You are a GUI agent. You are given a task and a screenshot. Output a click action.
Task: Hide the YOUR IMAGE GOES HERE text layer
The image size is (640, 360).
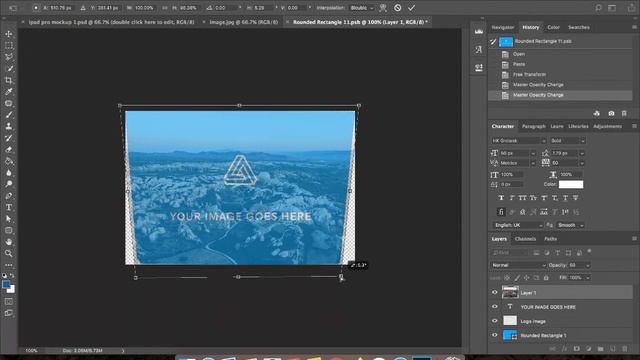(x=495, y=307)
